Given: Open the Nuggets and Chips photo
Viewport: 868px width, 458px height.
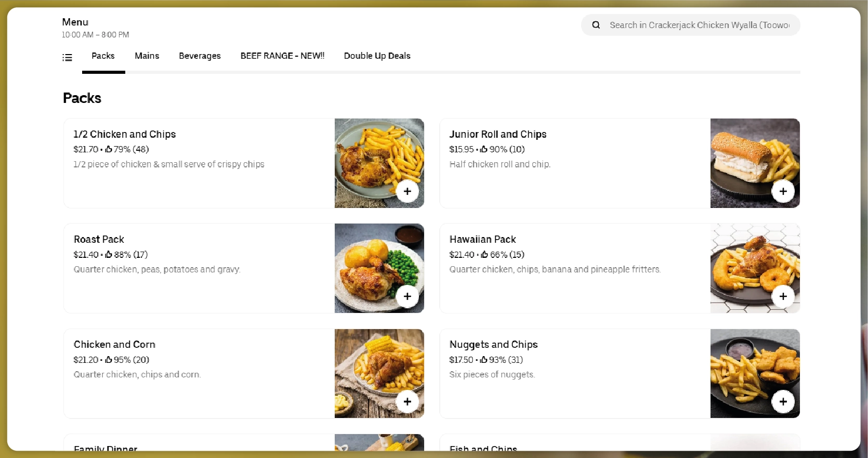Looking at the screenshot, I should (x=755, y=373).
